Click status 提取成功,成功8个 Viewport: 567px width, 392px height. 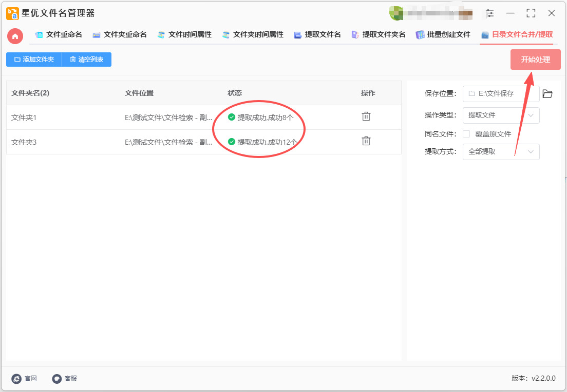coord(261,117)
